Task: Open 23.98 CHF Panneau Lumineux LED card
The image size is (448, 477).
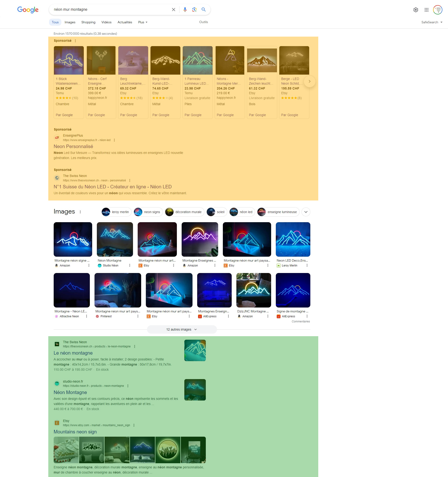Action: point(197,82)
